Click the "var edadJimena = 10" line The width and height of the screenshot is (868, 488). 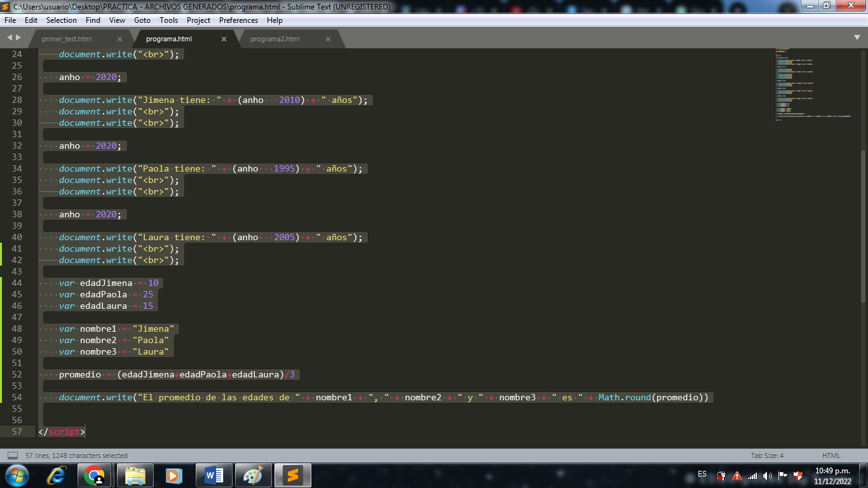(109, 283)
